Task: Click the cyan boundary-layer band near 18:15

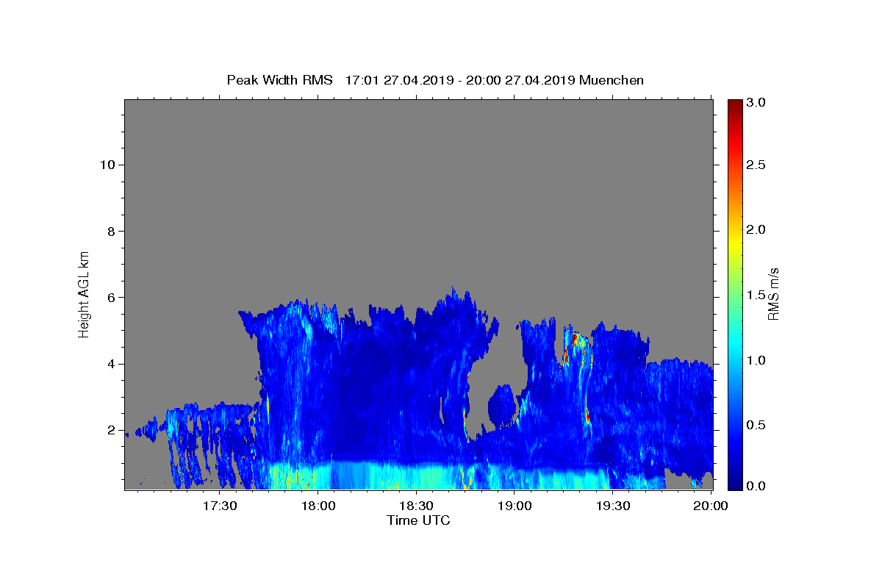Action: tap(367, 475)
